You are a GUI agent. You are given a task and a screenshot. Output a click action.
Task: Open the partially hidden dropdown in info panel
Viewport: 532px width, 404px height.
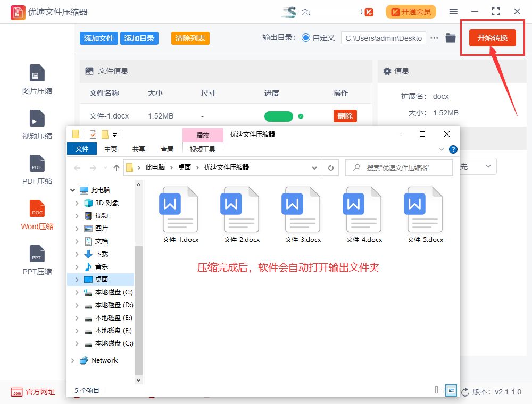point(477,166)
